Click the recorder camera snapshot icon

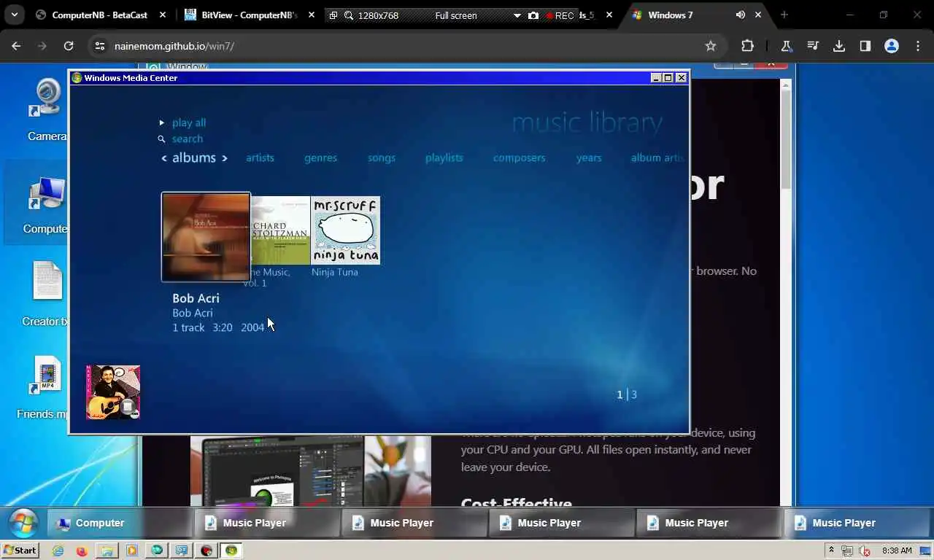click(x=533, y=15)
